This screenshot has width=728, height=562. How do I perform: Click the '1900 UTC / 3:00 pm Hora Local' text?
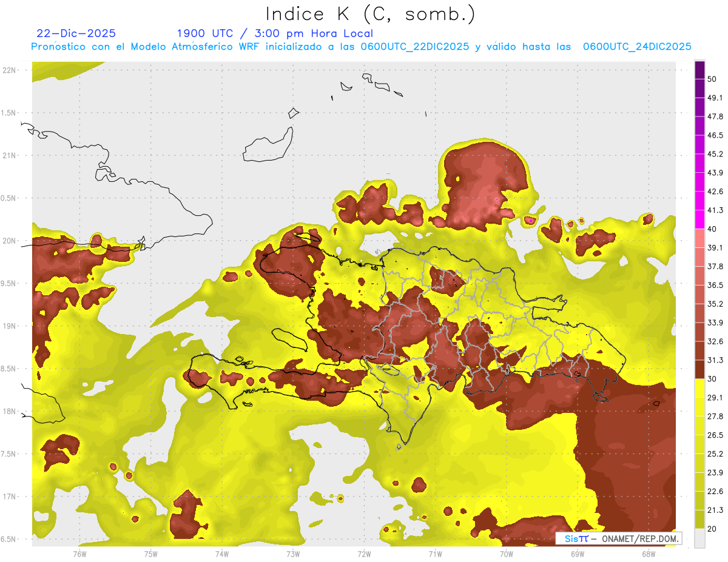click(x=275, y=33)
